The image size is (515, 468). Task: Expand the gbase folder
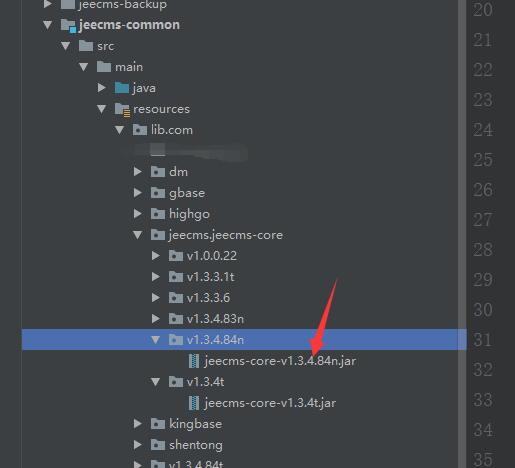[137, 193]
